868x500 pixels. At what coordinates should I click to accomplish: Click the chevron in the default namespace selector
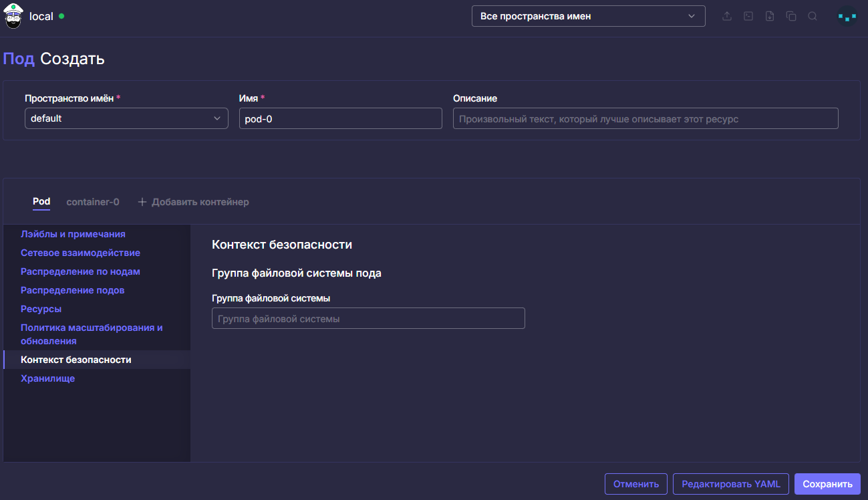pos(217,118)
